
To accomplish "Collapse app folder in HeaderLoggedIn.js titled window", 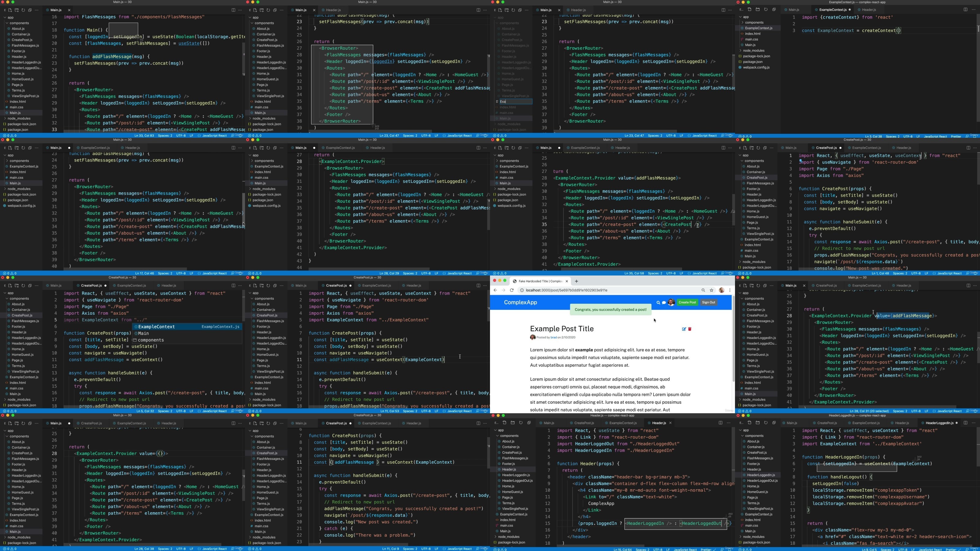I will coord(744,430).
